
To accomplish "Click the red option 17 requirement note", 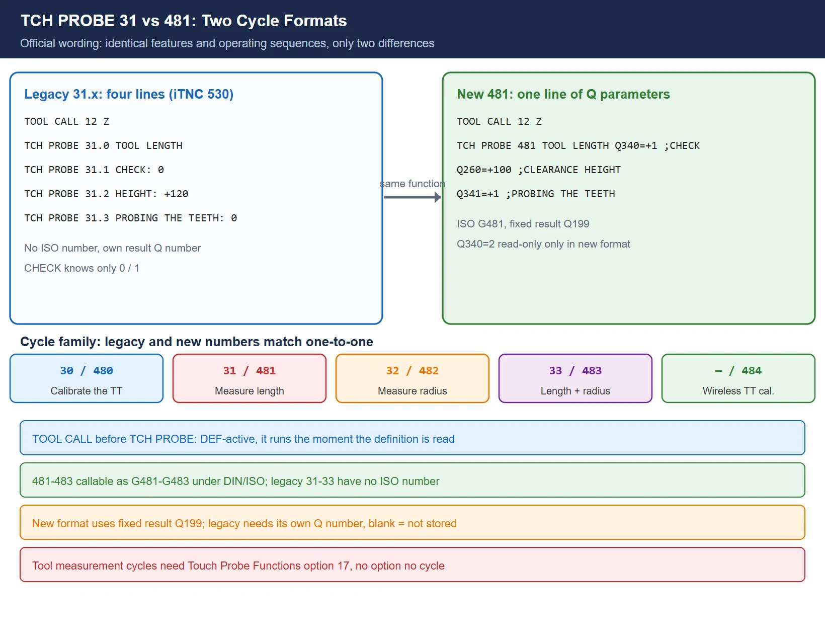I will click(x=412, y=565).
